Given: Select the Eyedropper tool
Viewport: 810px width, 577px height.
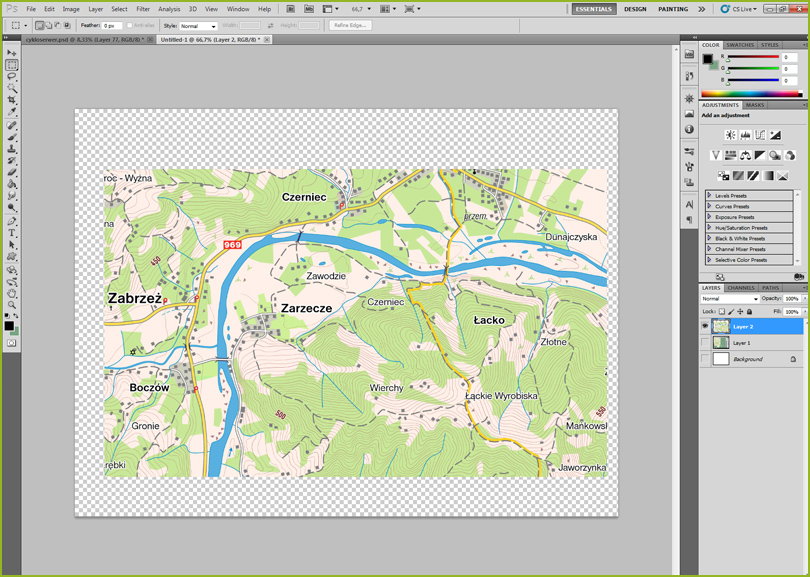Looking at the screenshot, I should (11, 111).
